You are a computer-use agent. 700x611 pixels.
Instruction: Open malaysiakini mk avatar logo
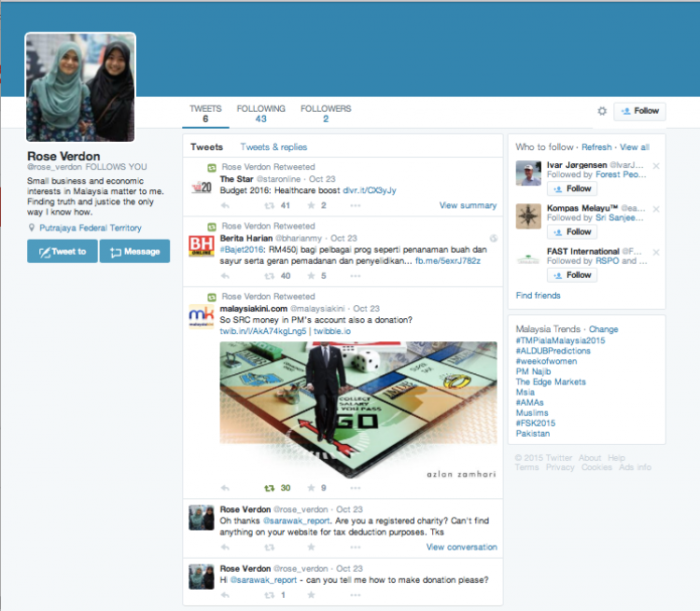202,316
